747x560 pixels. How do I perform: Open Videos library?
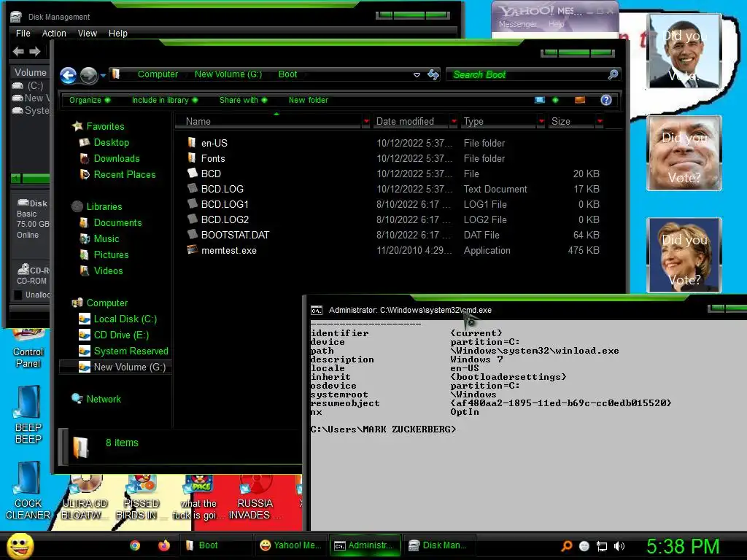[108, 271]
